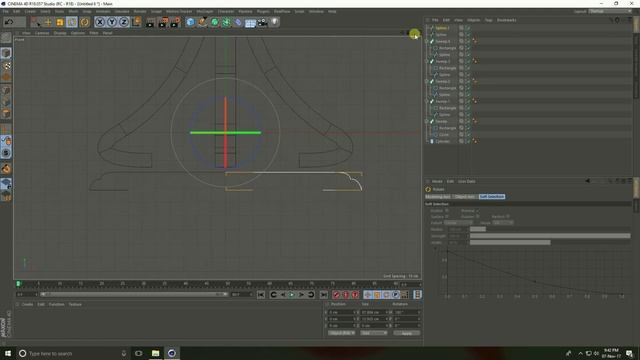Open the deformer objects icon
Image resolution: width=640 pixels, height=360 pixels.
click(238, 22)
